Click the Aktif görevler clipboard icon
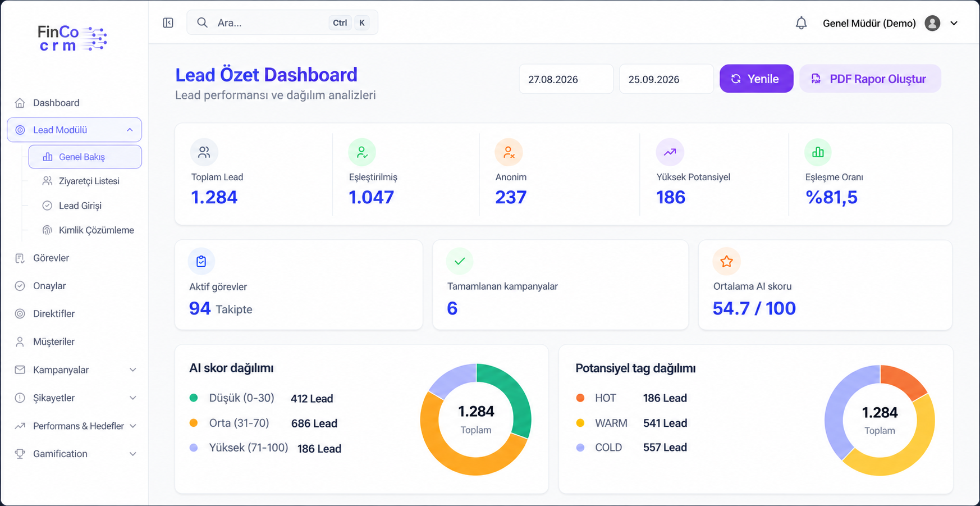Image resolution: width=980 pixels, height=506 pixels. 202,261
